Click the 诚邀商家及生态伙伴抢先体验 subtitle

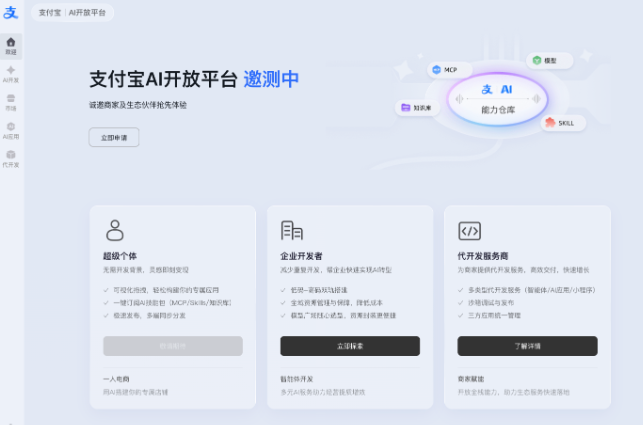tap(138, 105)
